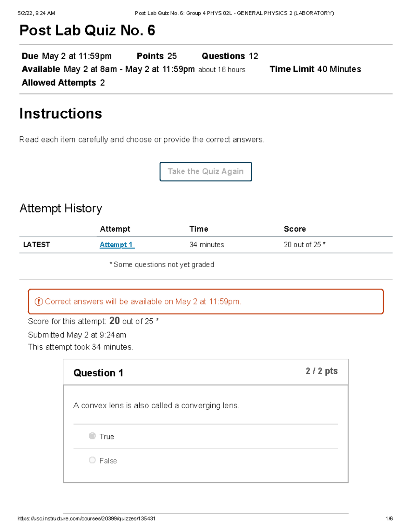Click the Instructions section heading
411x532 pixels.
pos(60,113)
